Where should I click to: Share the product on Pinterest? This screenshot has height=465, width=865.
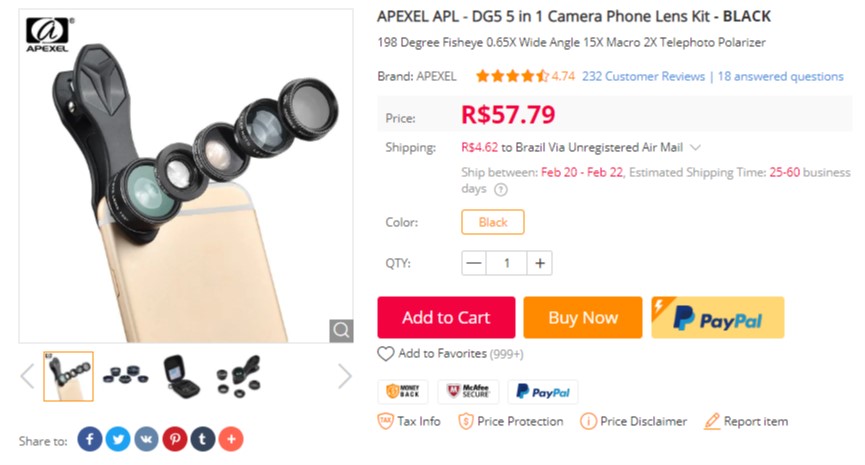175,439
